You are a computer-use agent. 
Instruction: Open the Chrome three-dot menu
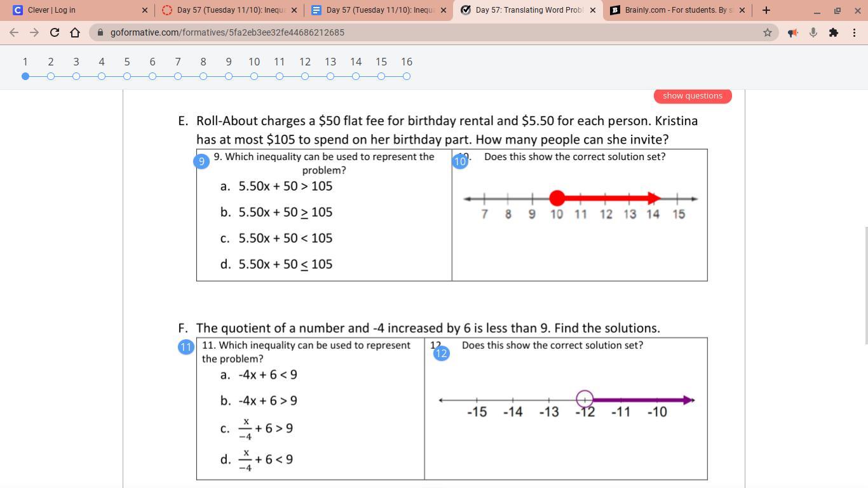[854, 32]
